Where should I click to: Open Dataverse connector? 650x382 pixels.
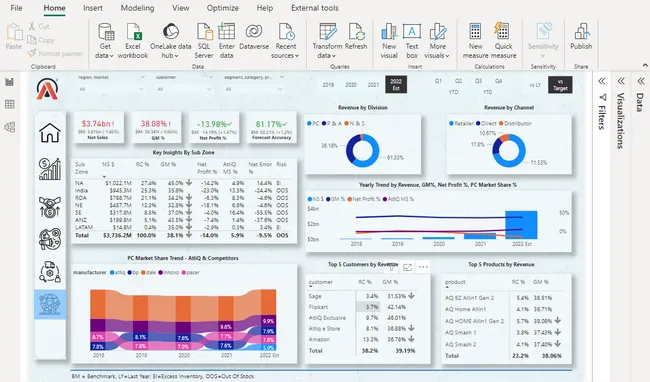click(x=254, y=37)
